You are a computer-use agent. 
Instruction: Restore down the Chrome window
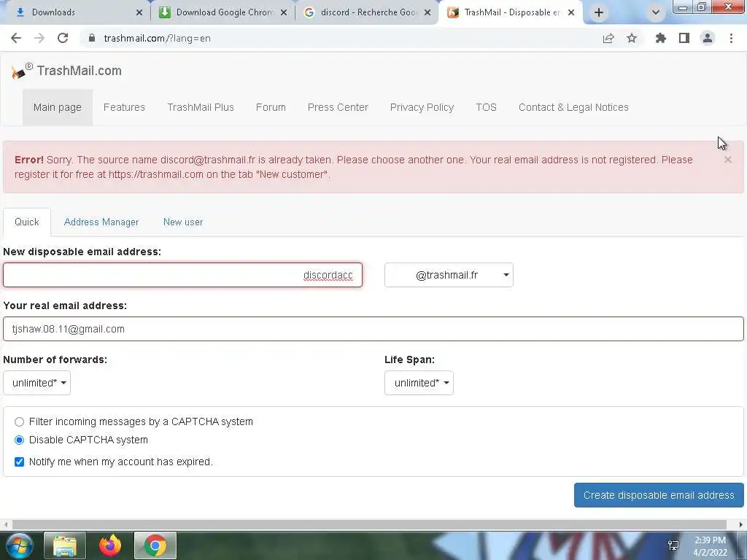tap(702, 7)
